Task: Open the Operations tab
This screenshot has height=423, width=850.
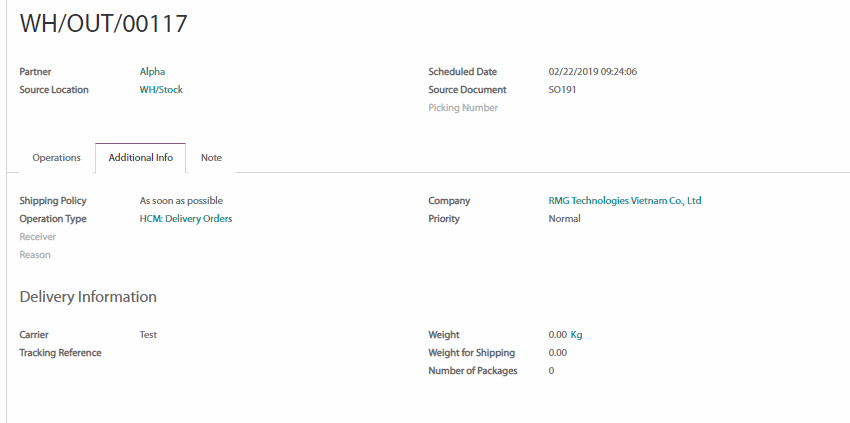Action: tap(56, 158)
